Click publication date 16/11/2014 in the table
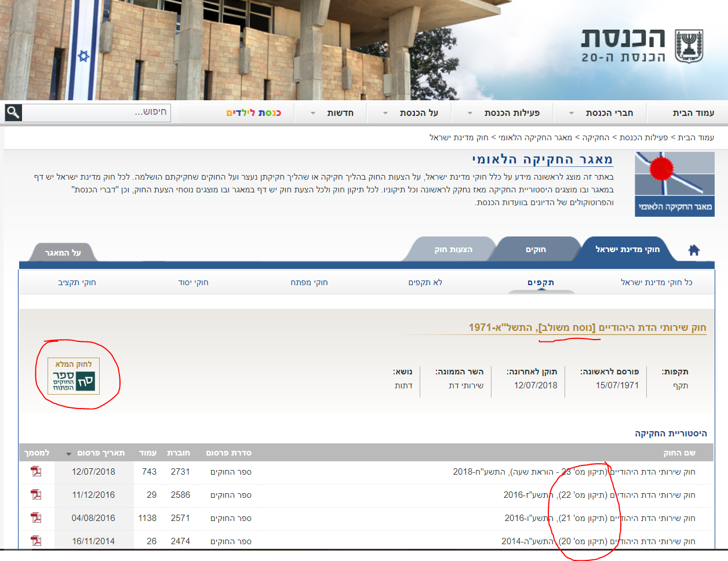Screen dimensions: 728x561 (x=93, y=541)
